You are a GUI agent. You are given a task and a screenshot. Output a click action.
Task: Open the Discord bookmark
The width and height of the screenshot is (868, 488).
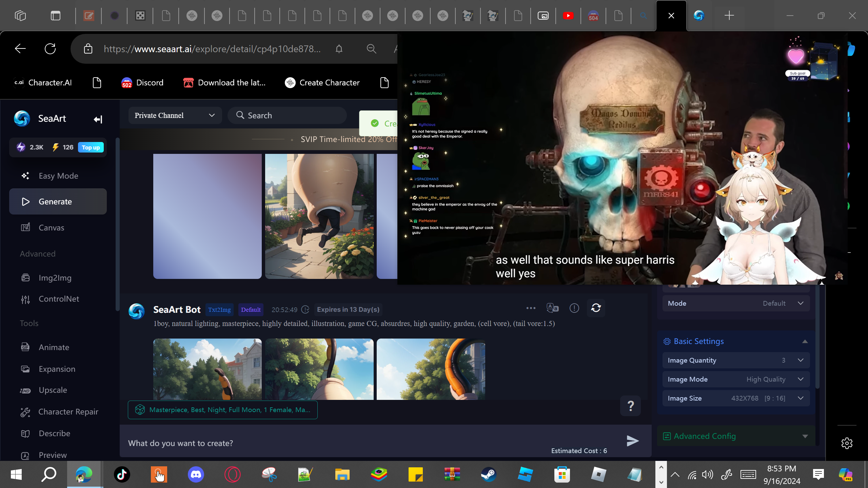click(142, 83)
